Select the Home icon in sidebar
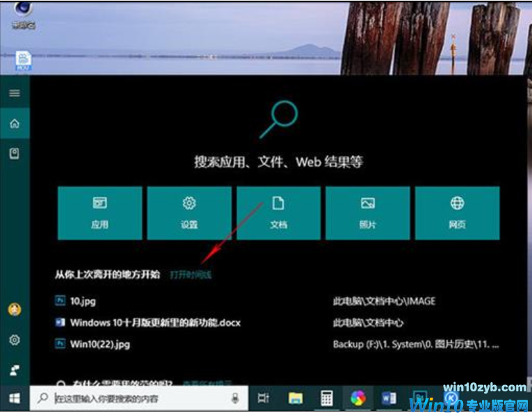The image size is (532, 415). [x=15, y=124]
